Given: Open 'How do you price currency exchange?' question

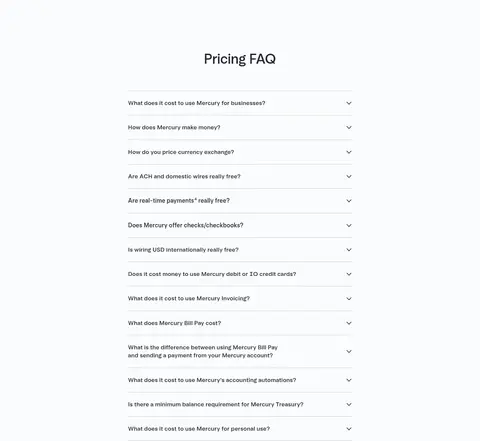Looking at the screenshot, I should point(240,152).
